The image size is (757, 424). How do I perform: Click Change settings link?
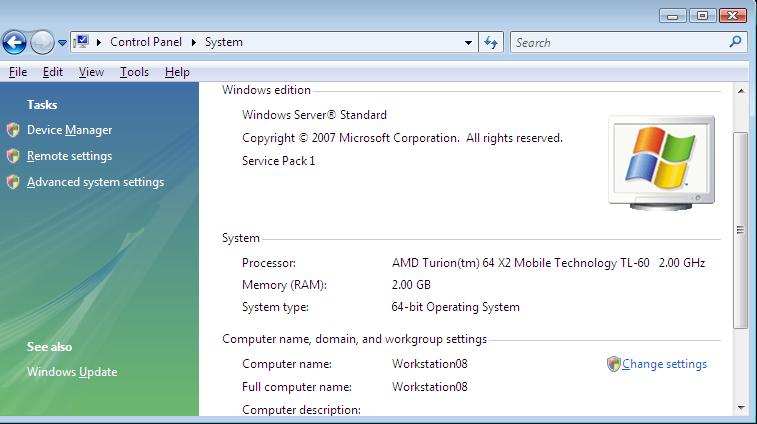click(664, 364)
